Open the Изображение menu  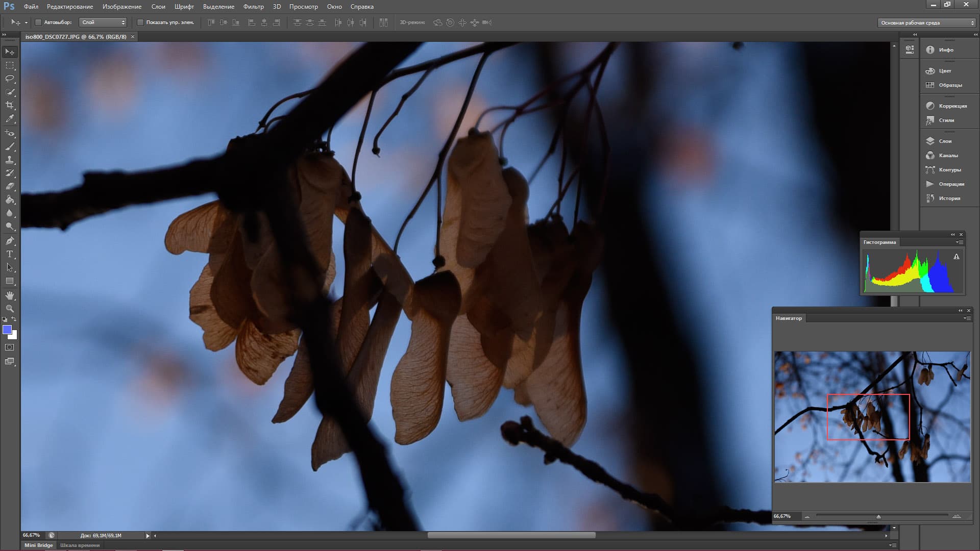tap(121, 7)
